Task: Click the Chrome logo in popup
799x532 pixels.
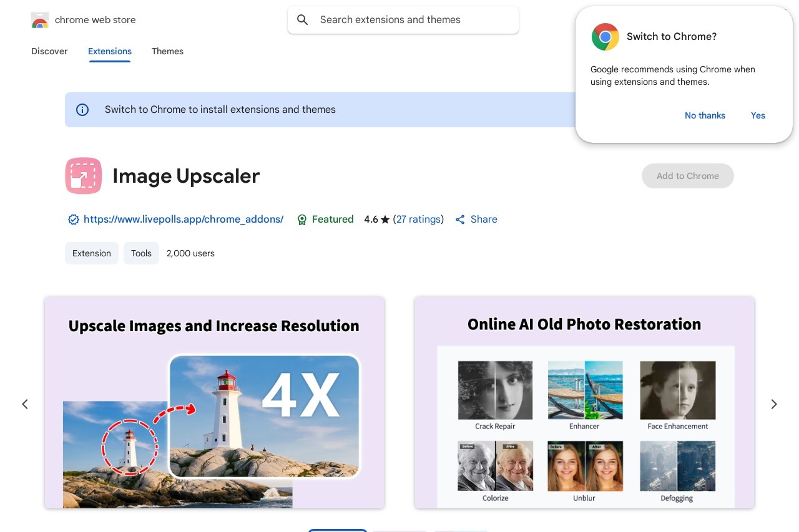Action: pyautogui.click(x=605, y=37)
